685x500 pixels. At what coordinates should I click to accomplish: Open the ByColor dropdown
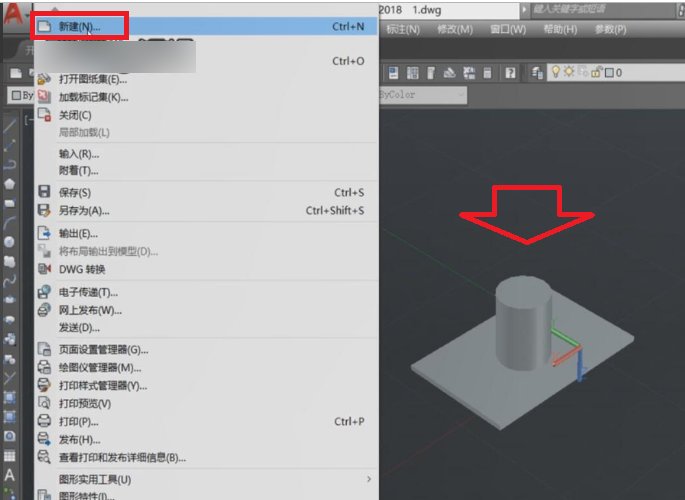pos(422,95)
